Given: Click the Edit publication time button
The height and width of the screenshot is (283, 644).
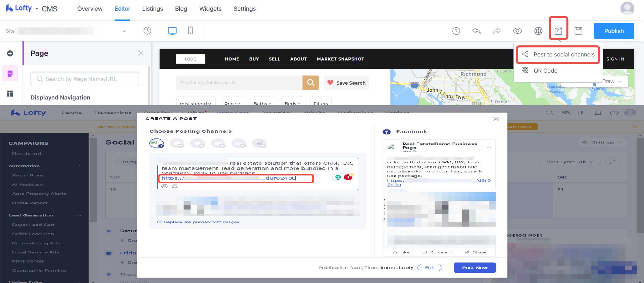Looking at the screenshot, I should coord(430,268).
